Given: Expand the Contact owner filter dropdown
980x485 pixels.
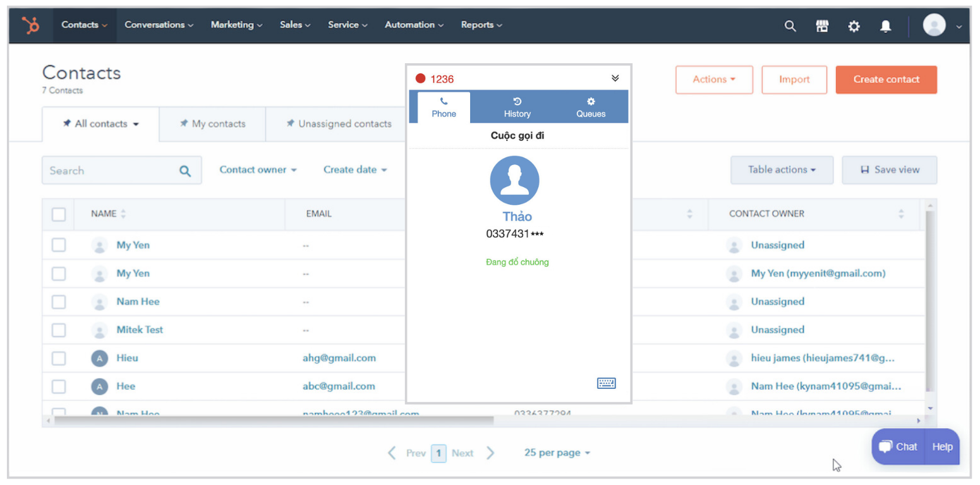Looking at the screenshot, I should pyautogui.click(x=258, y=170).
